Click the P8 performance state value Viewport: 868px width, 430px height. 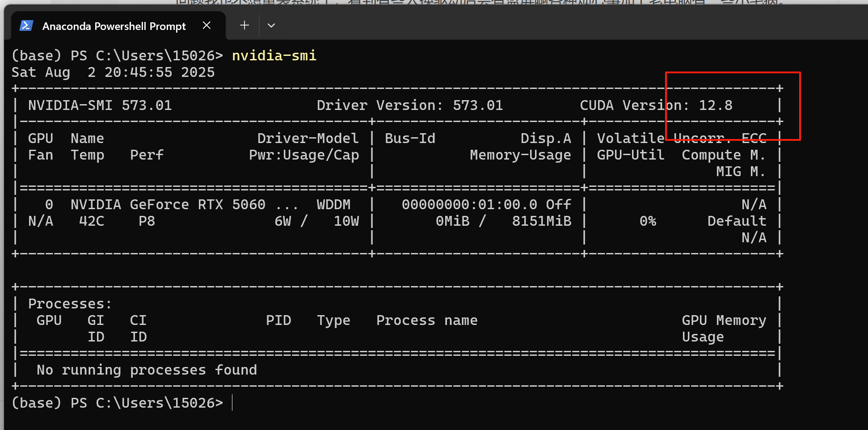(x=147, y=221)
